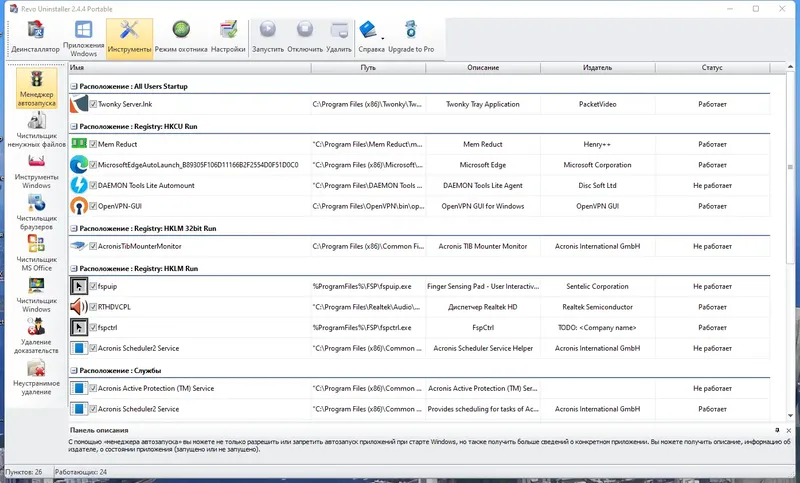Viewport: 800px width, 483px height.
Task: Click the Microsoft Edge autolaunch icon
Action: (79, 165)
